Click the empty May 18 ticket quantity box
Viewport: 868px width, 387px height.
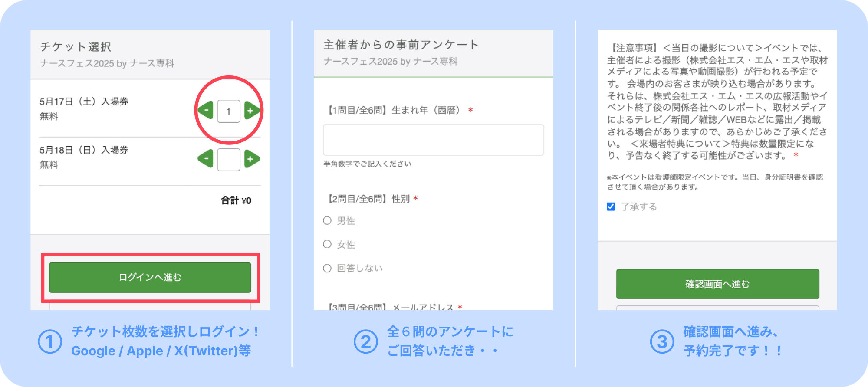(229, 160)
